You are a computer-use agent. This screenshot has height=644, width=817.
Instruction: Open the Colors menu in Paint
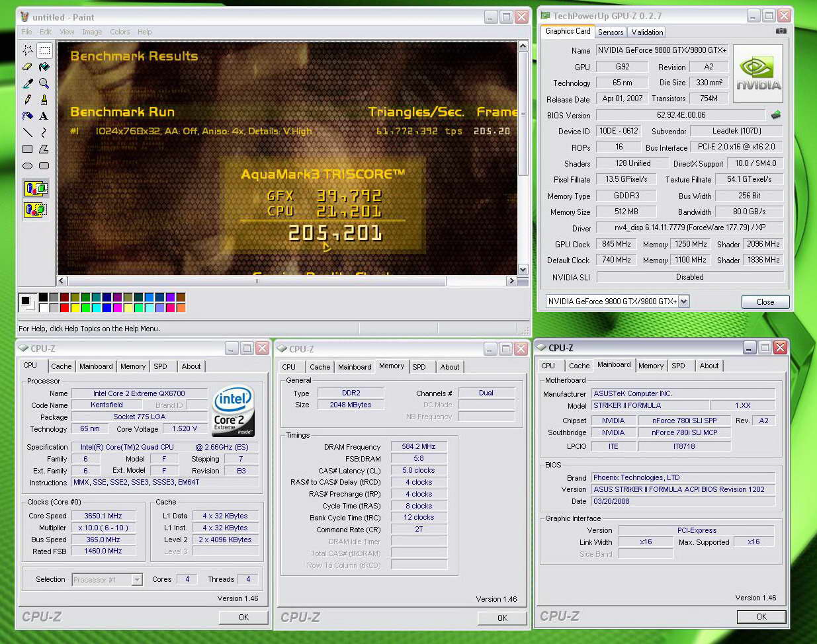click(x=120, y=32)
